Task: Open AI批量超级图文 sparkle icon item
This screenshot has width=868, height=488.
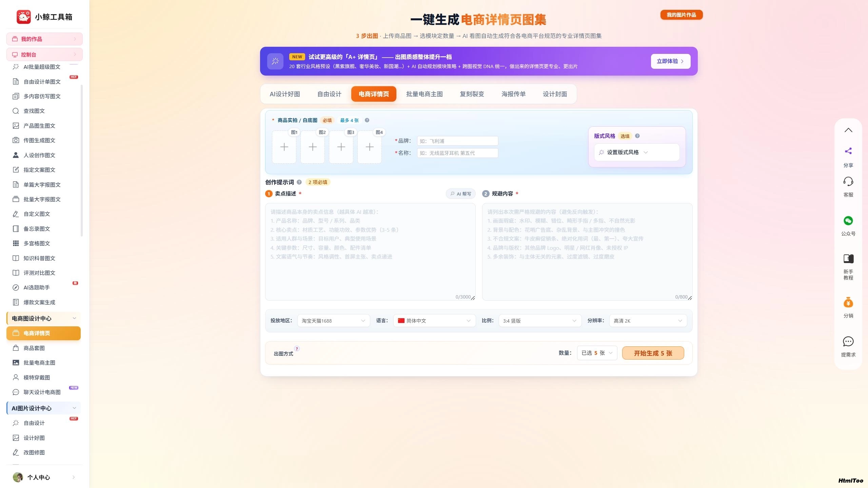Action: tap(16, 67)
